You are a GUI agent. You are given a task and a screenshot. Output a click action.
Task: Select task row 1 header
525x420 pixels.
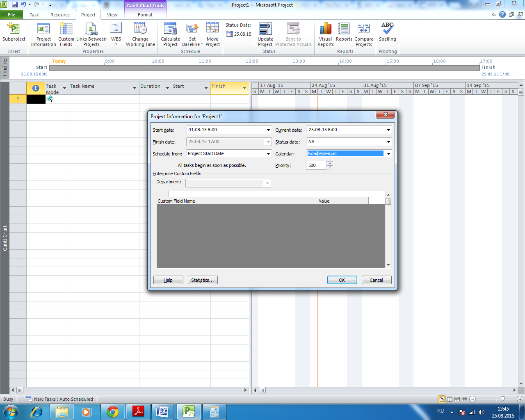[18, 98]
